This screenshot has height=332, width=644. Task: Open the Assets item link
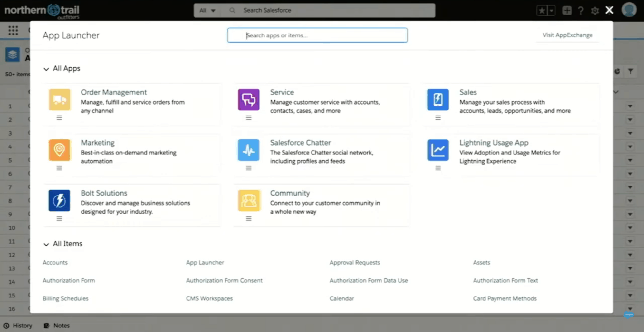[481, 262]
